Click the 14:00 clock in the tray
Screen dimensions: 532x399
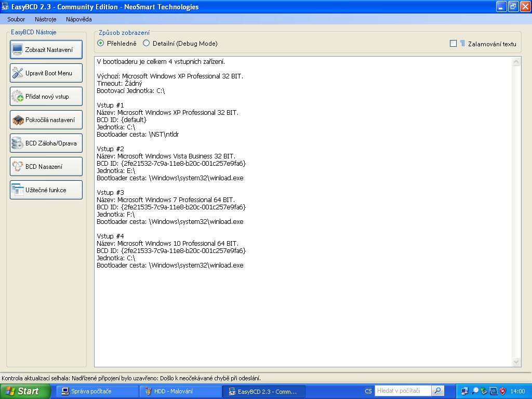click(x=517, y=391)
